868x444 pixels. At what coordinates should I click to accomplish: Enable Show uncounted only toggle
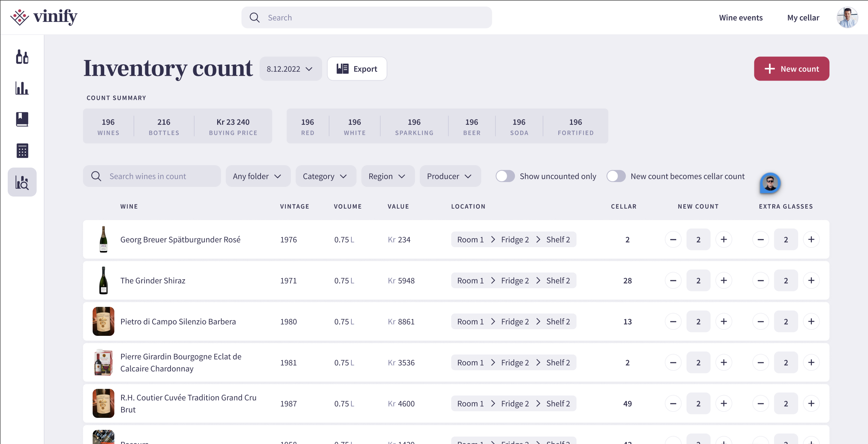coord(505,176)
